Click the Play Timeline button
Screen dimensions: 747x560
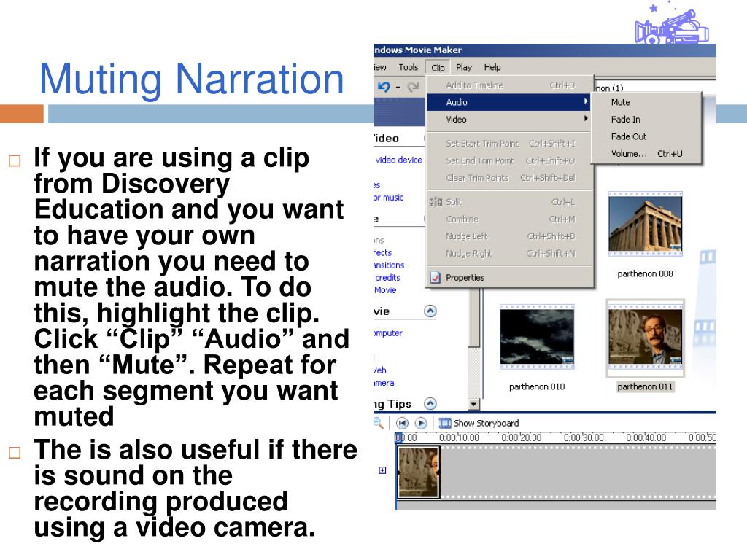(x=421, y=423)
